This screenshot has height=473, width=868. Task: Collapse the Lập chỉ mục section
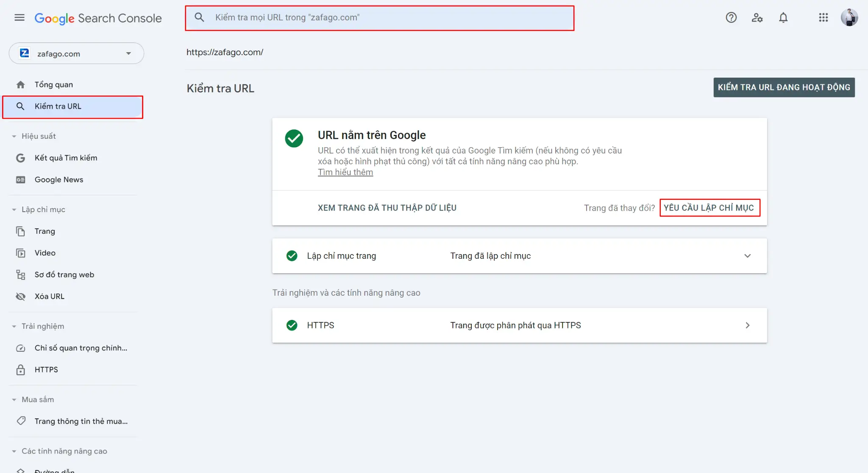14,210
